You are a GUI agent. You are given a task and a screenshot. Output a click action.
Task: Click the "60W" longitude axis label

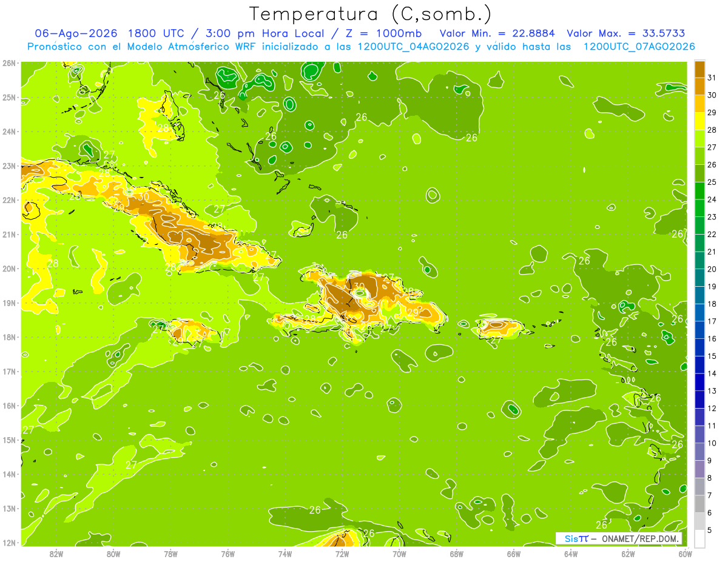coord(685,554)
